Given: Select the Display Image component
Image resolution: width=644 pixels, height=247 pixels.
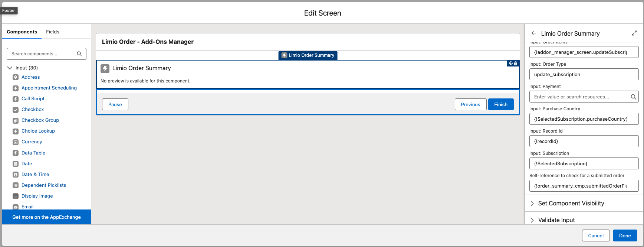Looking at the screenshot, I should tap(37, 196).
